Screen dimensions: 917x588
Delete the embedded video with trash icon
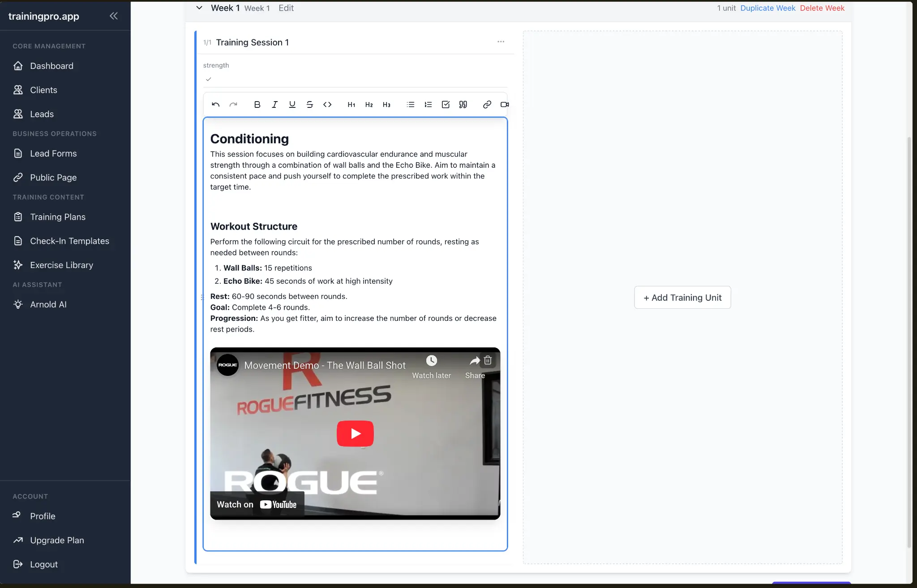point(488,360)
